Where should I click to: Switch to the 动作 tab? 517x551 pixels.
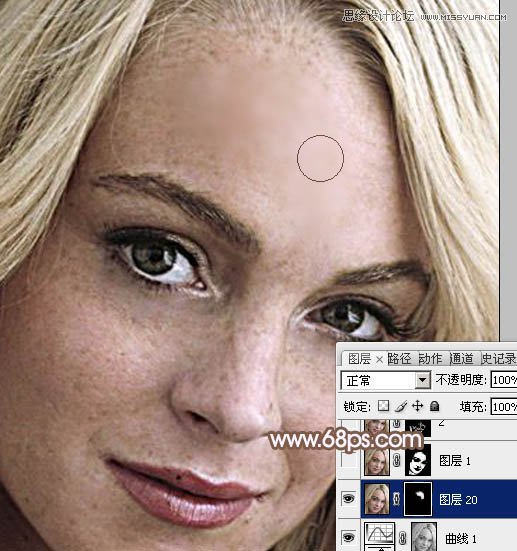(430, 359)
